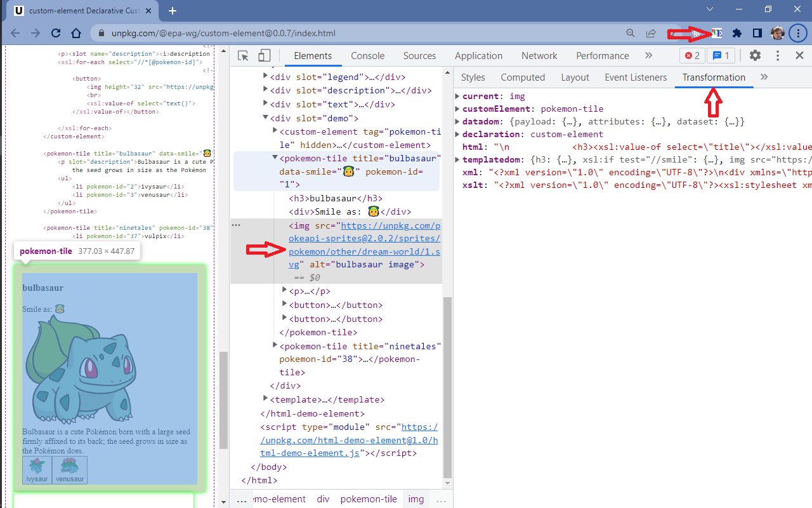Switch to the Elements tab

[313, 56]
